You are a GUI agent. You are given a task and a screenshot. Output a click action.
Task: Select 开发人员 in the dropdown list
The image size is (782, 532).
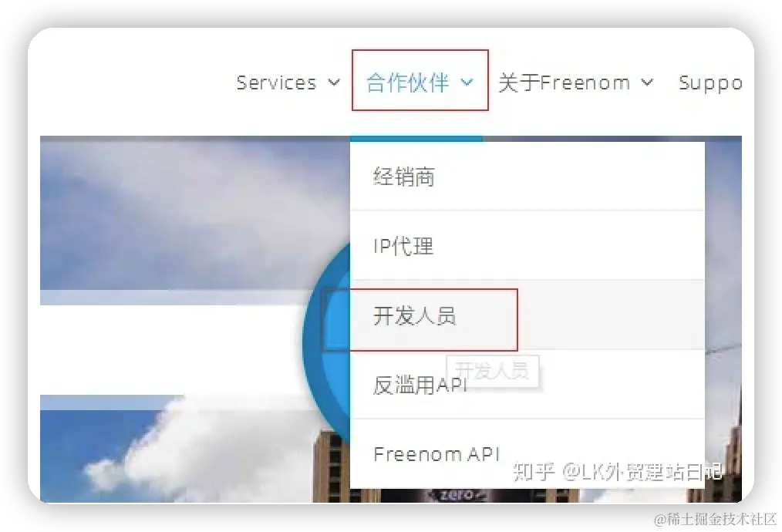pyautogui.click(x=528, y=315)
